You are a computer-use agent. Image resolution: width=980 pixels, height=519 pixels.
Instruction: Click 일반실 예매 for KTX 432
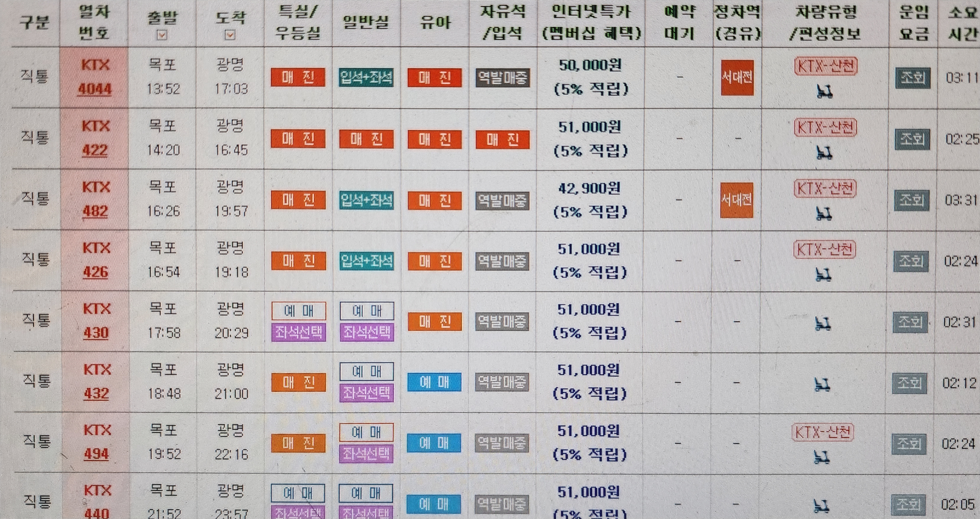pos(367,372)
